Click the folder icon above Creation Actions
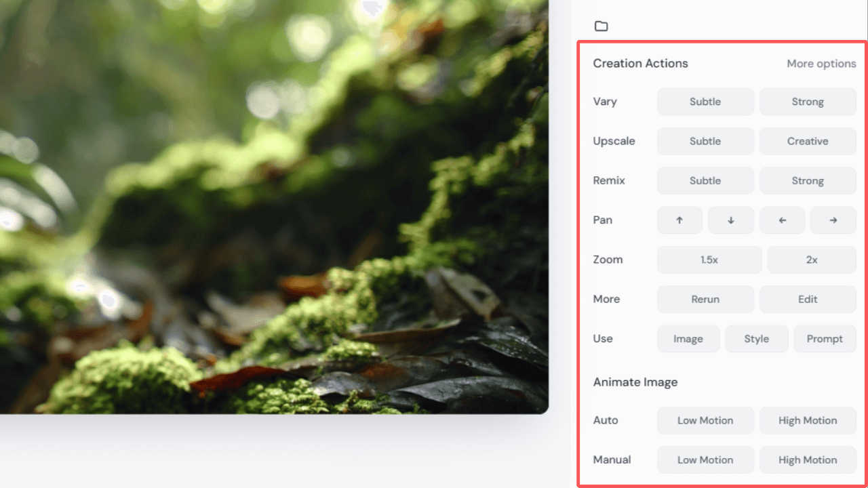The width and height of the screenshot is (868, 488). pos(601,26)
